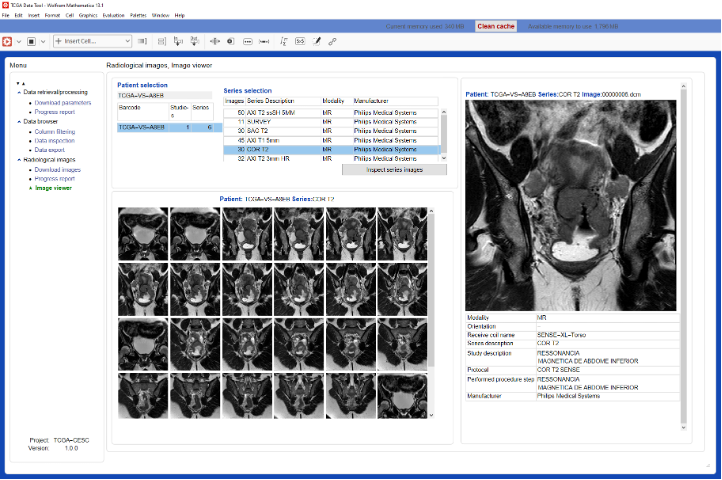The width and height of the screenshot is (722, 480).
Task: Open the Insert Cell dropdown
Action: click(x=92, y=41)
